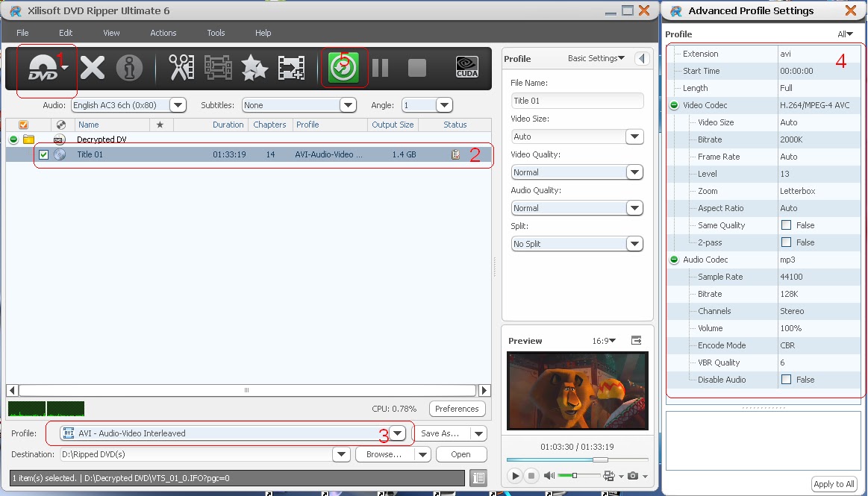This screenshot has width=868, height=496.
Task: Click the star column header
Action: pos(160,125)
